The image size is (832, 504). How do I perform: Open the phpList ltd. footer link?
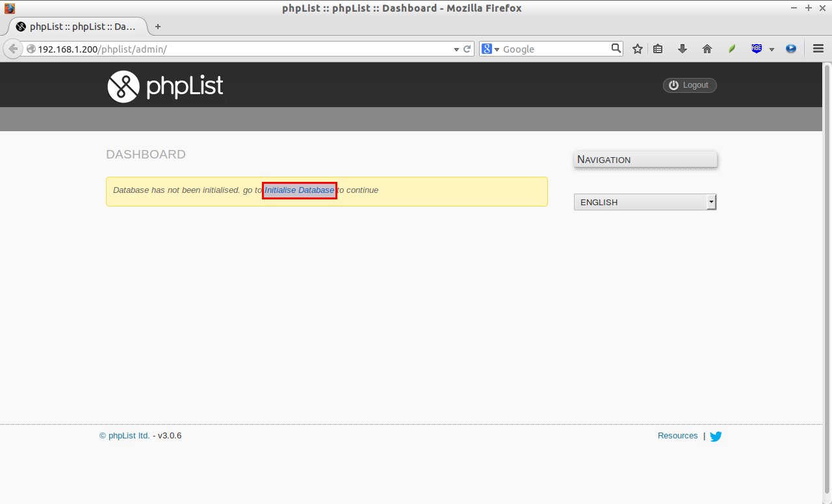tap(125, 436)
